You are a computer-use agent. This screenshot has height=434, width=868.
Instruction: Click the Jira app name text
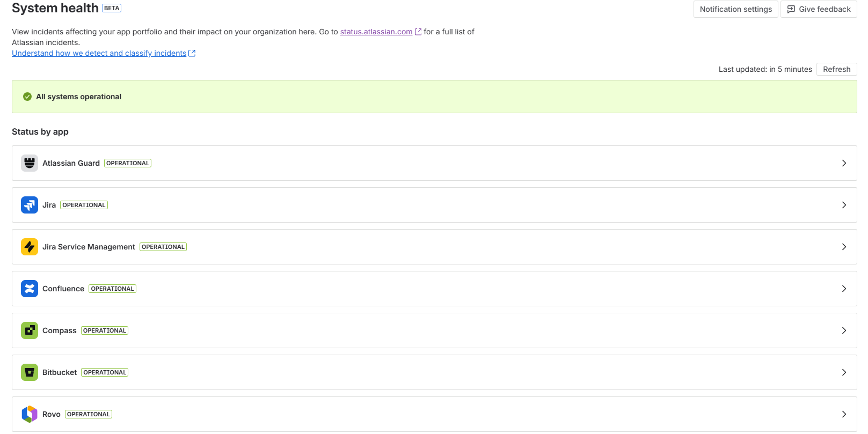(x=49, y=205)
